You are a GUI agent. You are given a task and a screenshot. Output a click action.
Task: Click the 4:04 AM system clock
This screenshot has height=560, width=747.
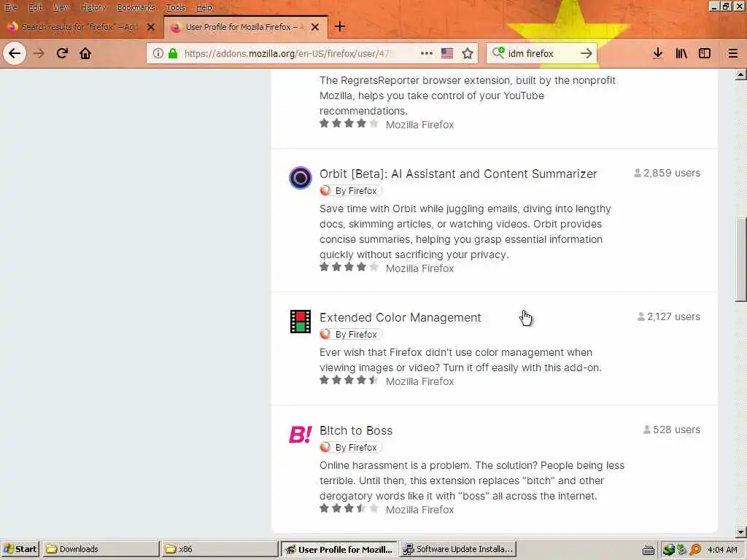722,550
